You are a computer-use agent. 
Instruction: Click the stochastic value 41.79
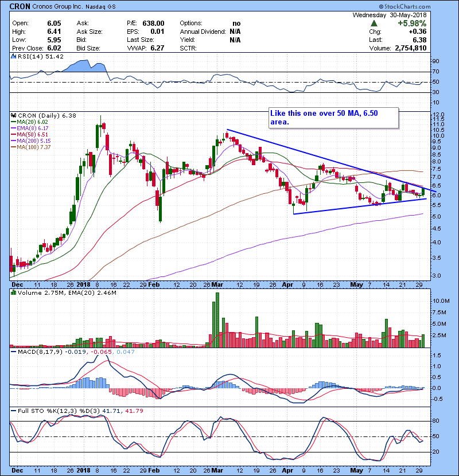tap(134, 411)
